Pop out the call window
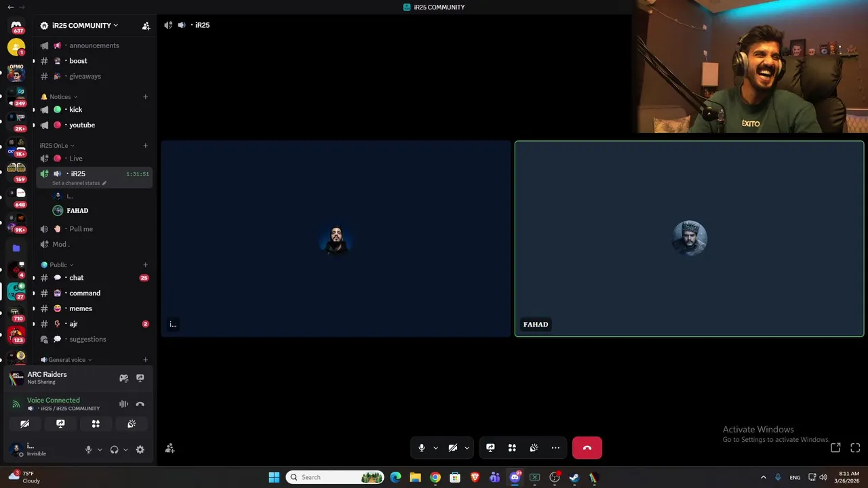Image resolution: width=868 pixels, height=488 pixels. coord(835,447)
